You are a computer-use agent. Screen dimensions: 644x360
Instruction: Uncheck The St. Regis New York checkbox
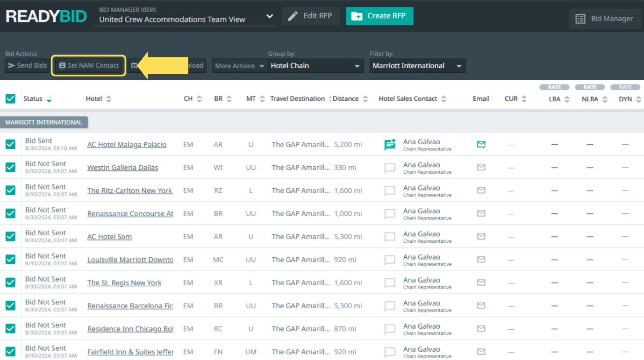[10, 282]
